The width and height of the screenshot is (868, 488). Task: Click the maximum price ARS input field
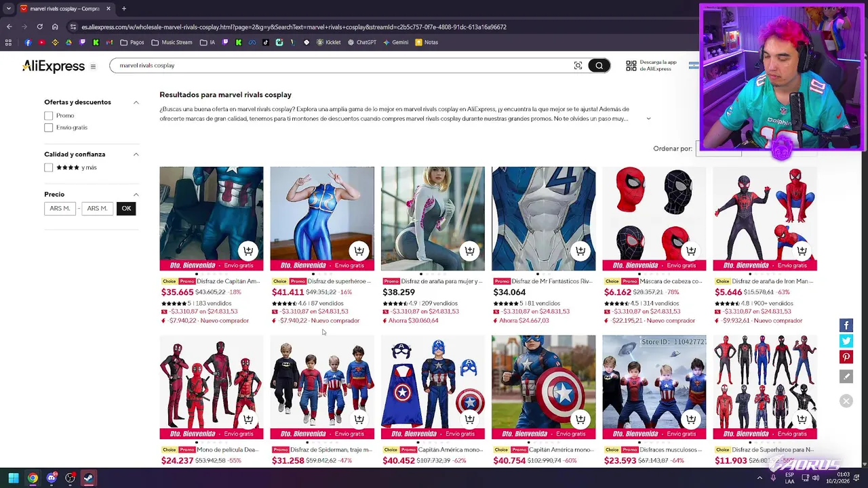pyautogui.click(x=97, y=209)
